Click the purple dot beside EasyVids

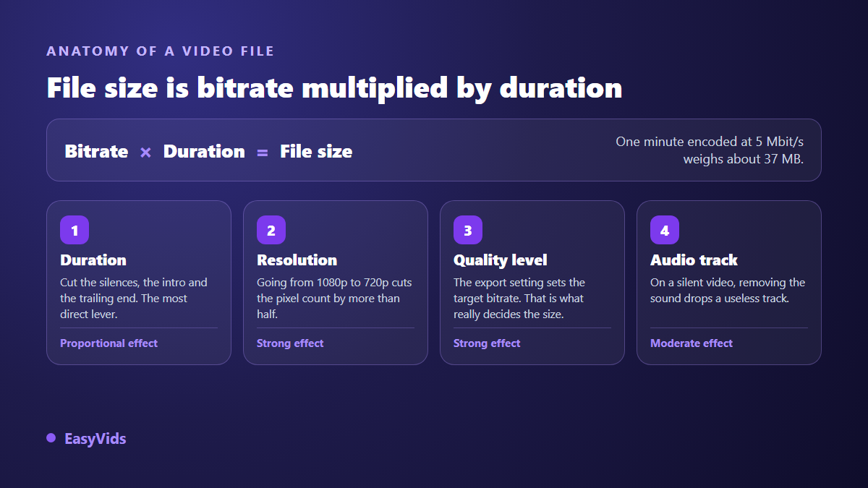tap(51, 438)
